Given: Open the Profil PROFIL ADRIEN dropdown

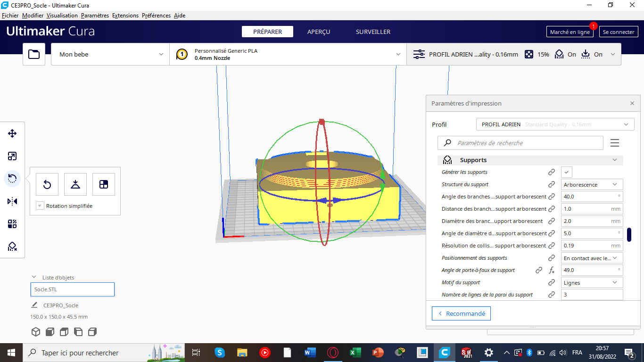Looking at the screenshot, I should pos(555,124).
